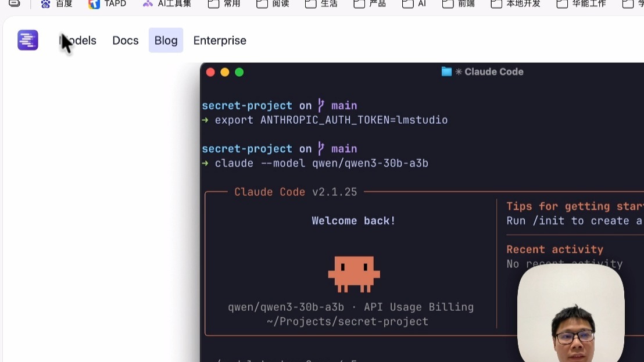The width and height of the screenshot is (644, 362).
Task: Open the AI工具集 bookmark
Action: tap(167, 3)
